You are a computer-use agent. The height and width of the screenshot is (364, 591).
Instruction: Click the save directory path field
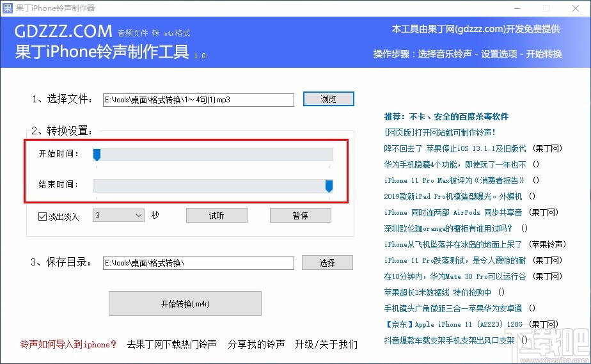(x=198, y=263)
